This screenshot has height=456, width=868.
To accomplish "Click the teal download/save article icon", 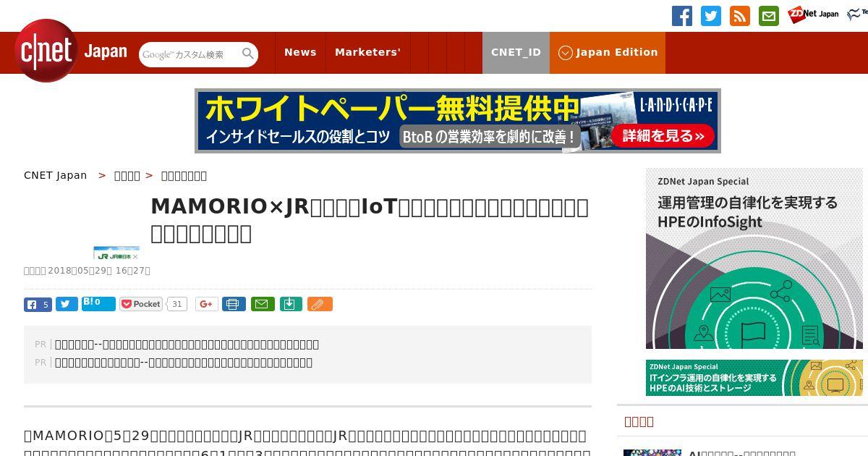I will 290,304.
